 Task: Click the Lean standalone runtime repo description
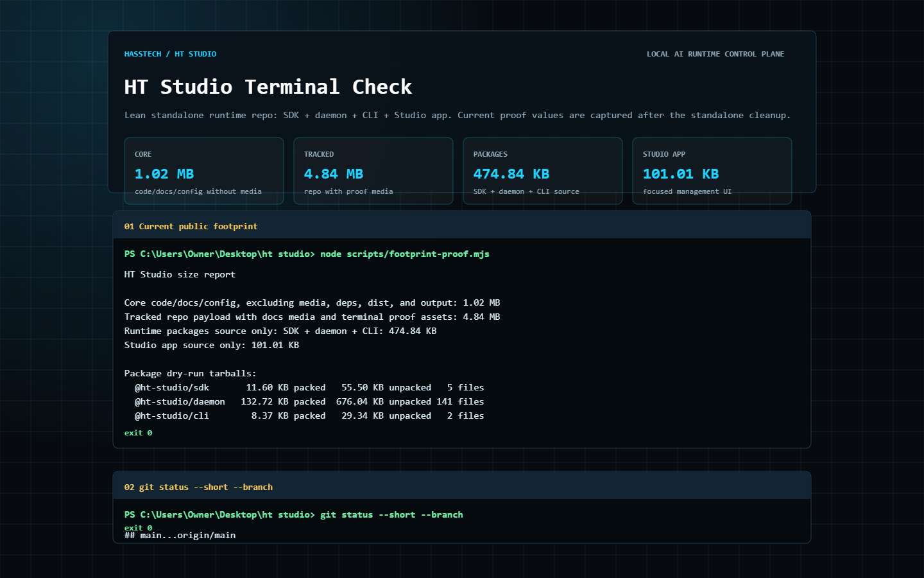[458, 116]
